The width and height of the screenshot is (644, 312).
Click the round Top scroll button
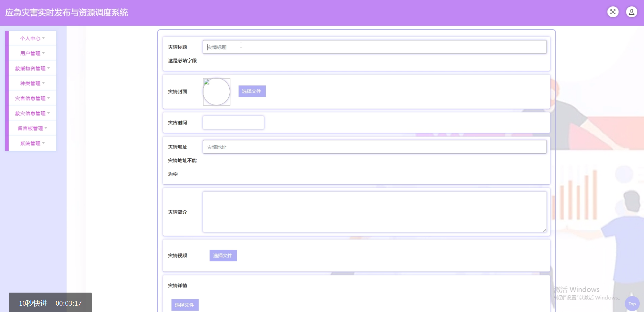tap(632, 304)
